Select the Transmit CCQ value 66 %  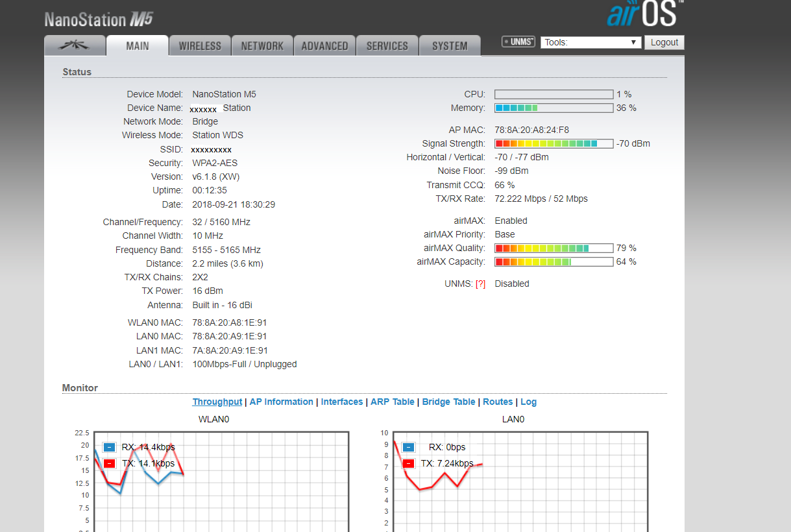pyautogui.click(x=505, y=185)
